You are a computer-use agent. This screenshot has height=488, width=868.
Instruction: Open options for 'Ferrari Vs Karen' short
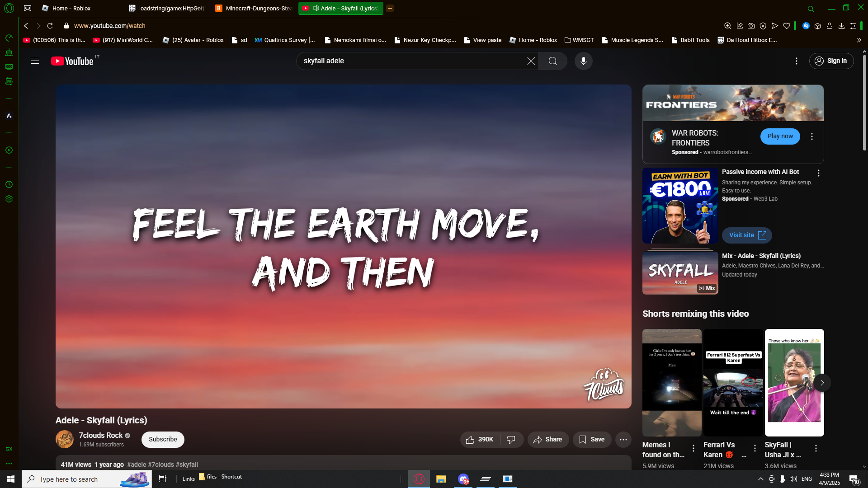pyautogui.click(x=755, y=448)
